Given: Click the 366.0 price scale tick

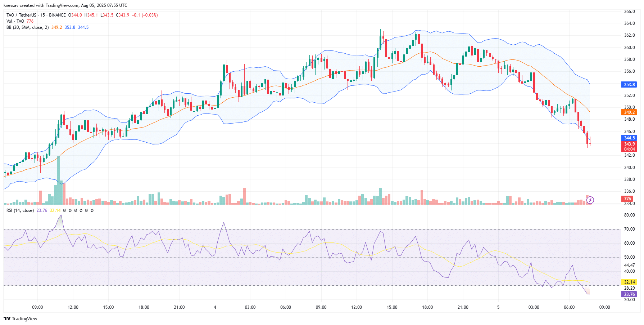Looking at the screenshot, I should click(x=629, y=12).
